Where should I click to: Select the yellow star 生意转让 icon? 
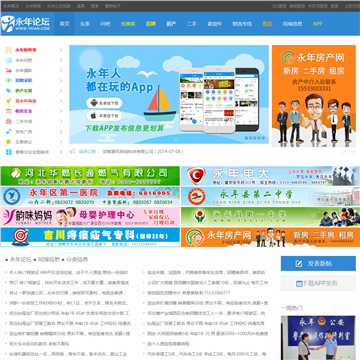8,142
